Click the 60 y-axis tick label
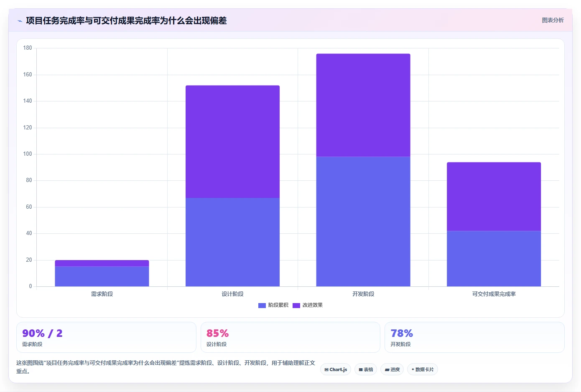This screenshot has height=392, width=581. [29, 207]
